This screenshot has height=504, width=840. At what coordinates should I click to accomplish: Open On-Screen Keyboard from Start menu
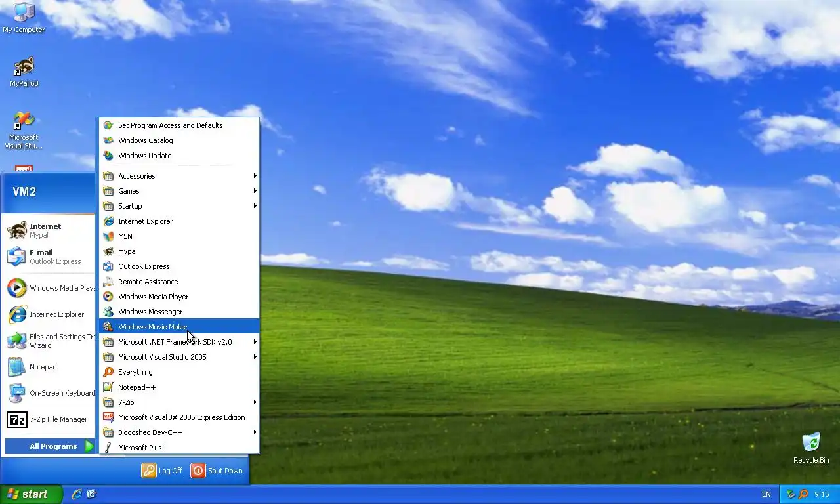coord(50,393)
